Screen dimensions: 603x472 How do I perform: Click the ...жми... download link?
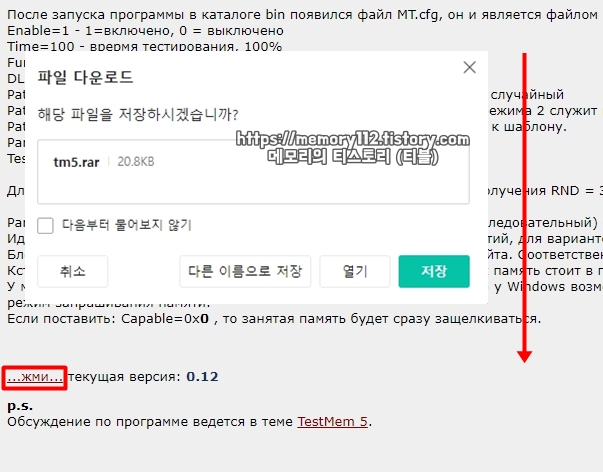[x=35, y=377]
